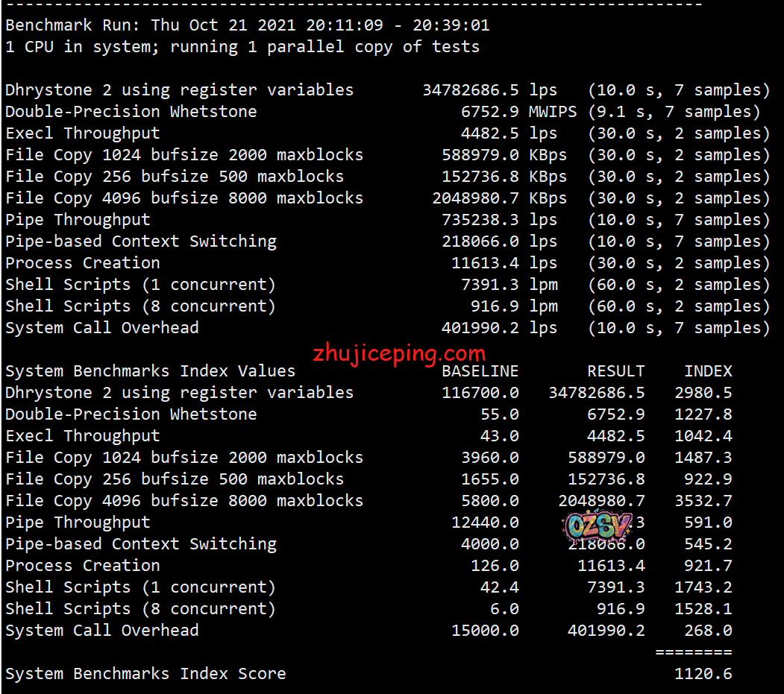Viewport: 784px width, 694px height.
Task: Select the 34782686.5 lps Dhrystone value
Action: pos(470,90)
